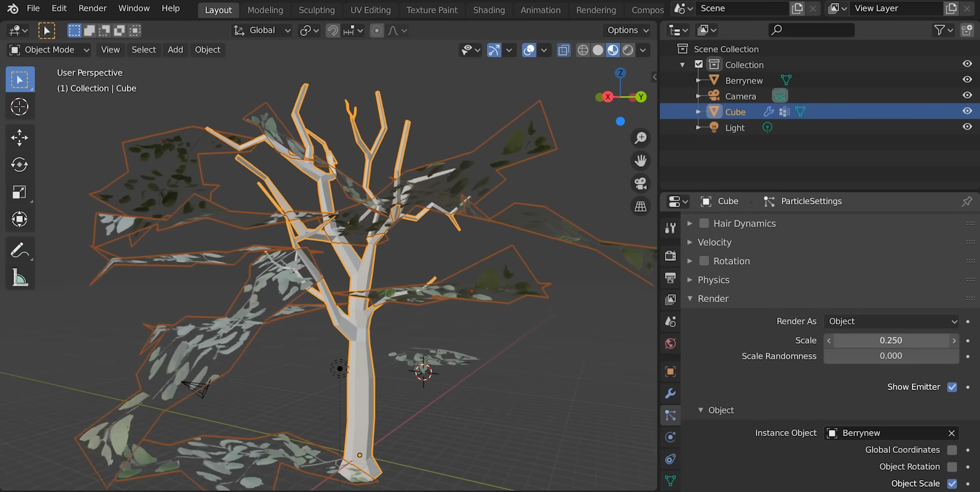The width and height of the screenshot is (980, 492).
Task: Open the Render menu
Action: pyautogui.click(x=92, y=8)
